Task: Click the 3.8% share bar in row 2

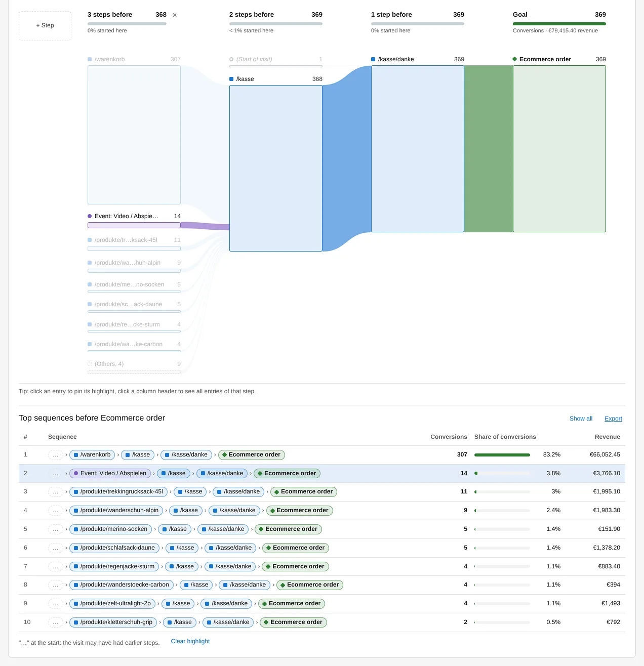Action: point(502,474)
